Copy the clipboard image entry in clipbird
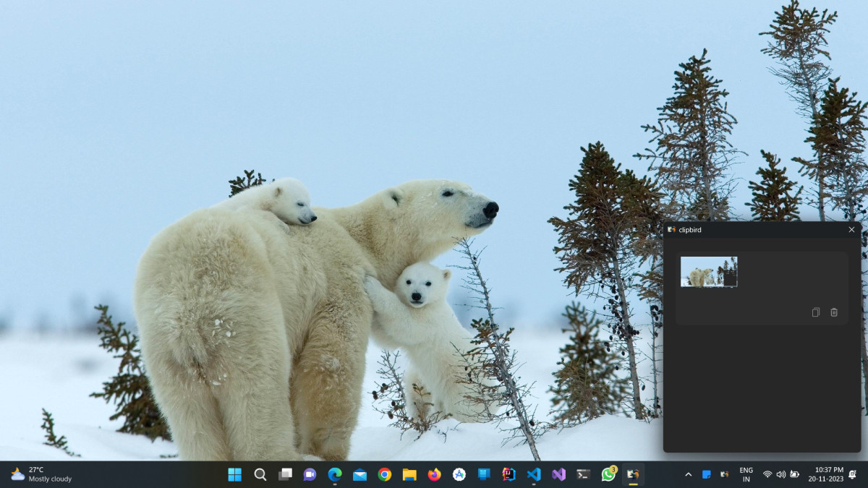The image size is (868, 488). point(816,312)
